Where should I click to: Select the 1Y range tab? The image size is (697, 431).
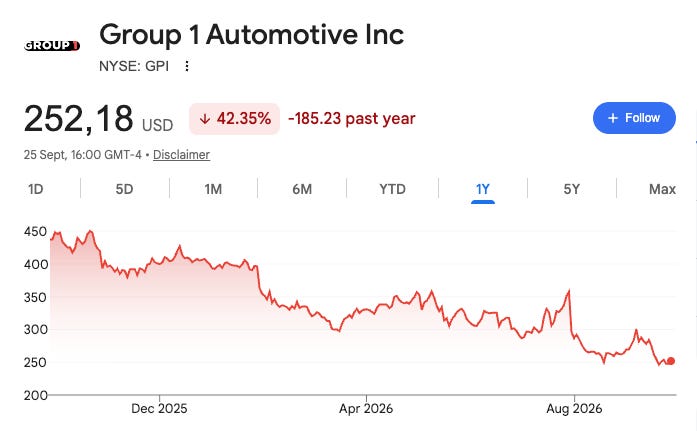483,189
